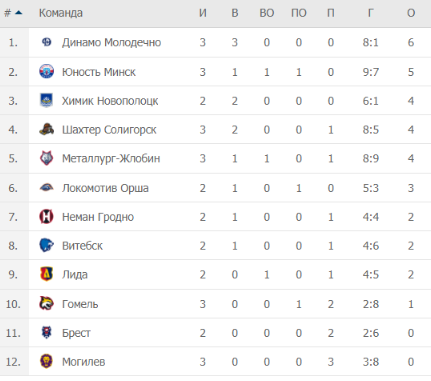Toggle sort arrow next to # column
This screenshot has width=431, height=381.
point(19,13)
